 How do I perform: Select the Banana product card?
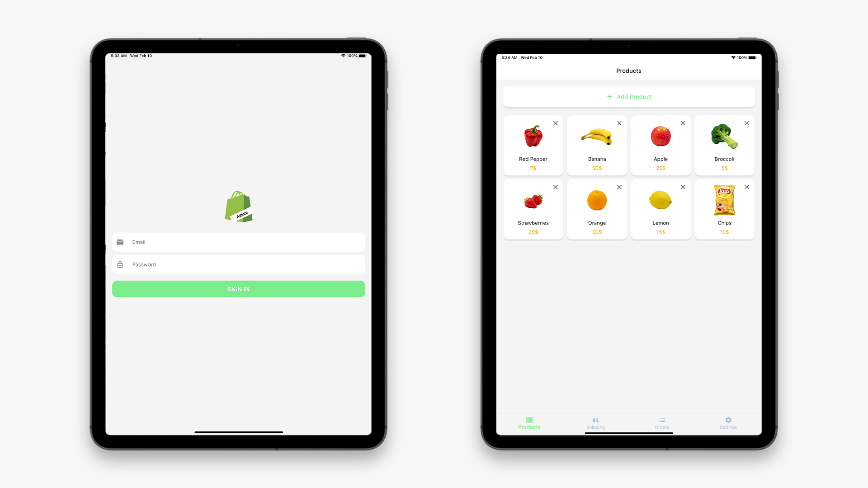tap(597, 145)
